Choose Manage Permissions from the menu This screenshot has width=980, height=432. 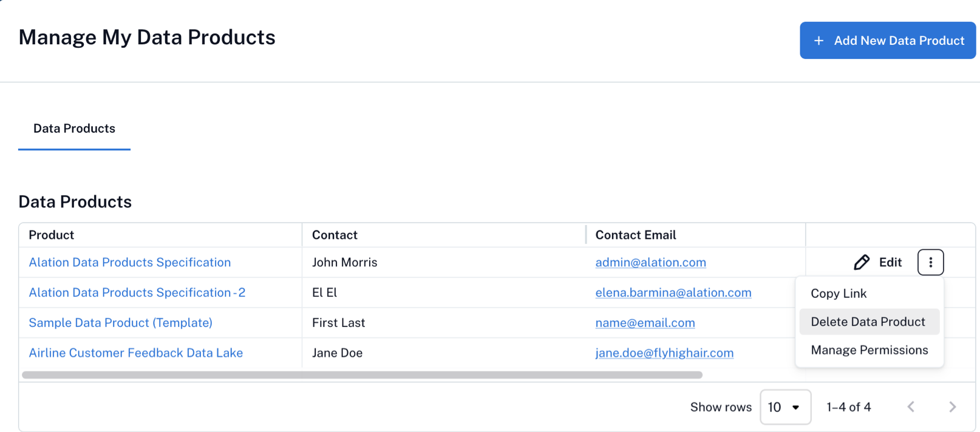[869, 350]
